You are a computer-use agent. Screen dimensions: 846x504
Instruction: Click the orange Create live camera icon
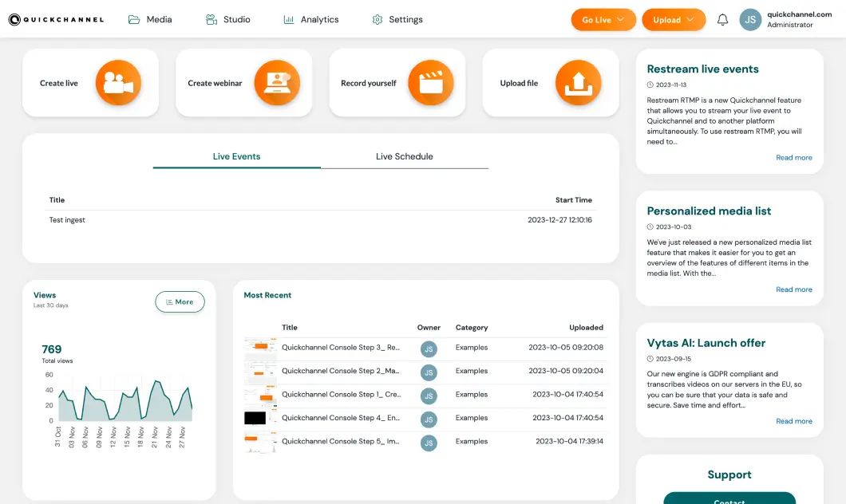118,83
